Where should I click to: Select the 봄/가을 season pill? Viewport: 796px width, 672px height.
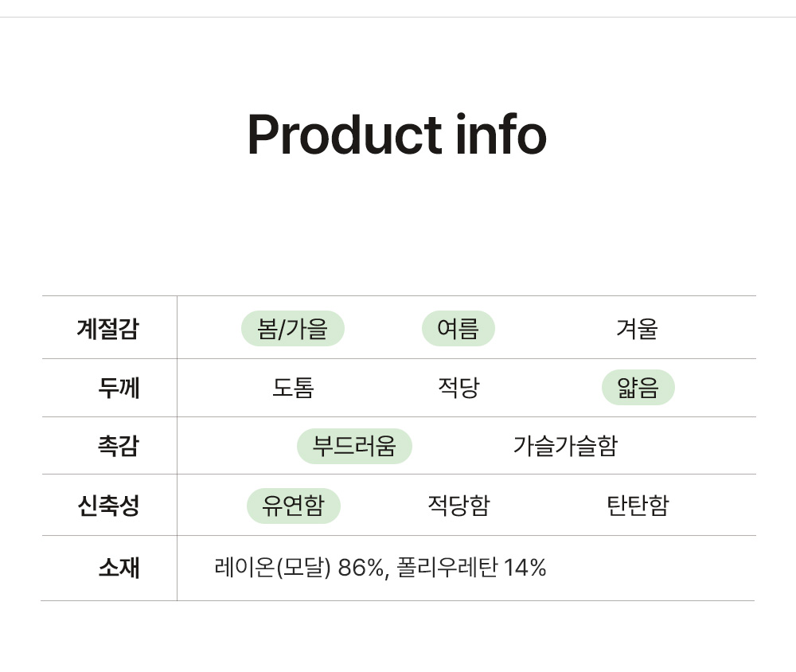click(x=293, y=329)
